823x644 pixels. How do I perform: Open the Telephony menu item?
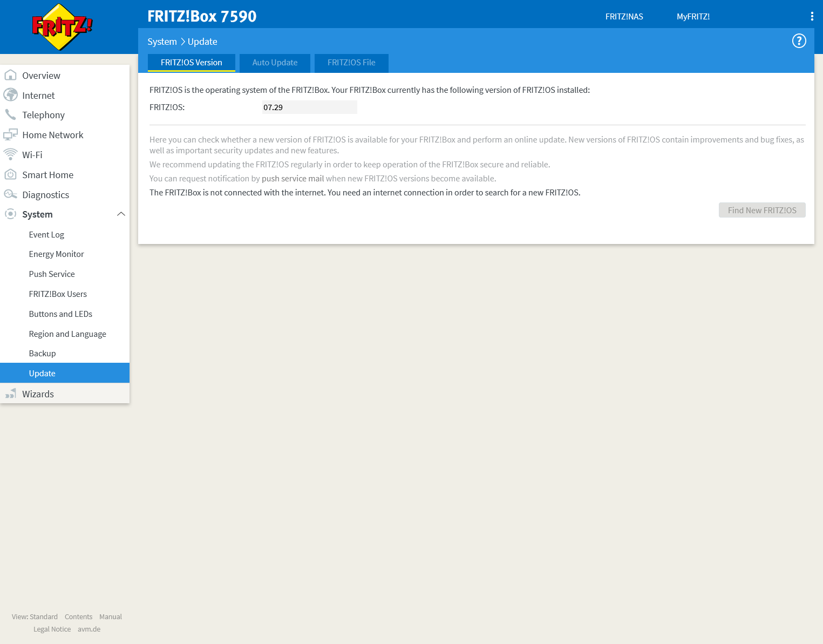(65, 115)
